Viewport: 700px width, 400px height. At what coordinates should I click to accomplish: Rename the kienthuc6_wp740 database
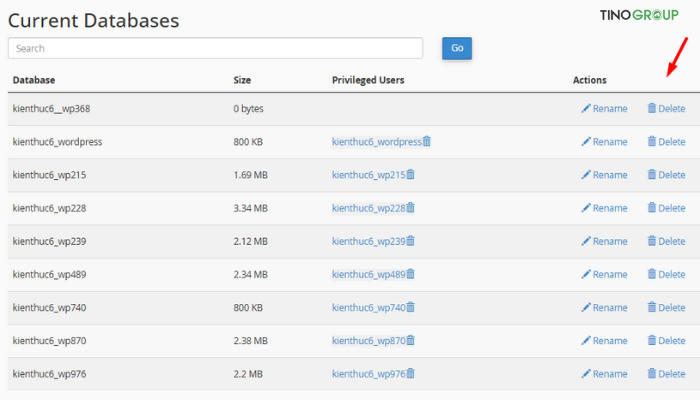click(604, 308)
